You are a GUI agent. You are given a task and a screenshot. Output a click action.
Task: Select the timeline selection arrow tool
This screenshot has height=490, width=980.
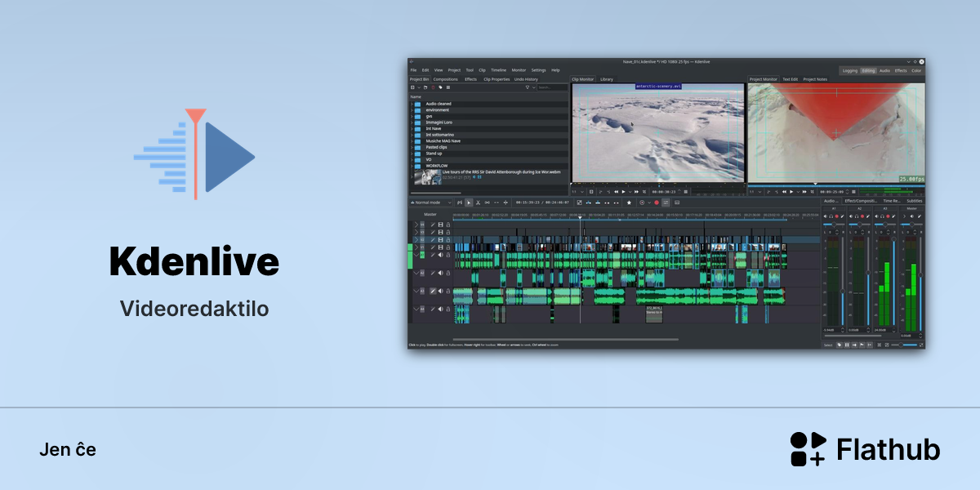pos(469,203)
